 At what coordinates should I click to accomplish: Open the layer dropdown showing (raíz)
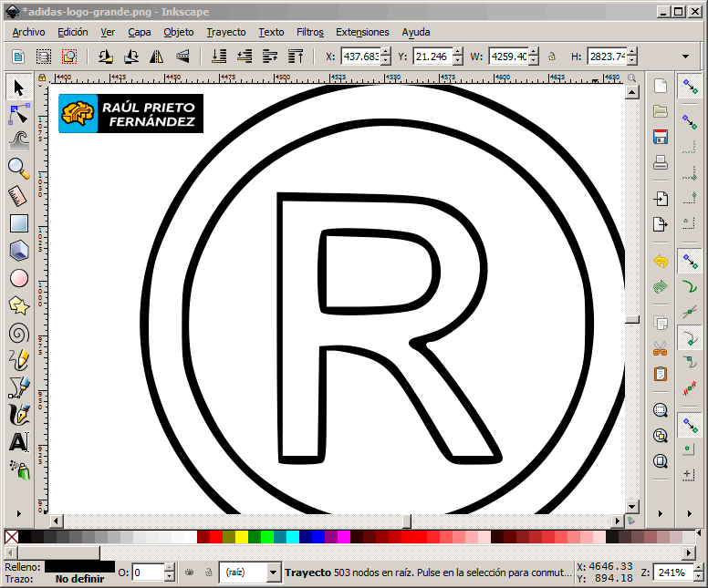[250, 573]
